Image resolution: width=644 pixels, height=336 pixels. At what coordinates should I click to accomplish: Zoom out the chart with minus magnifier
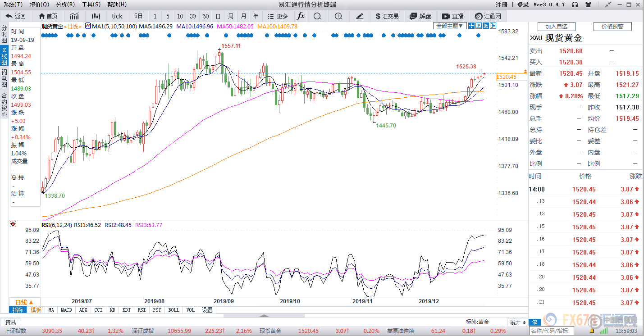pyautogui.click(x=317, y=16)
